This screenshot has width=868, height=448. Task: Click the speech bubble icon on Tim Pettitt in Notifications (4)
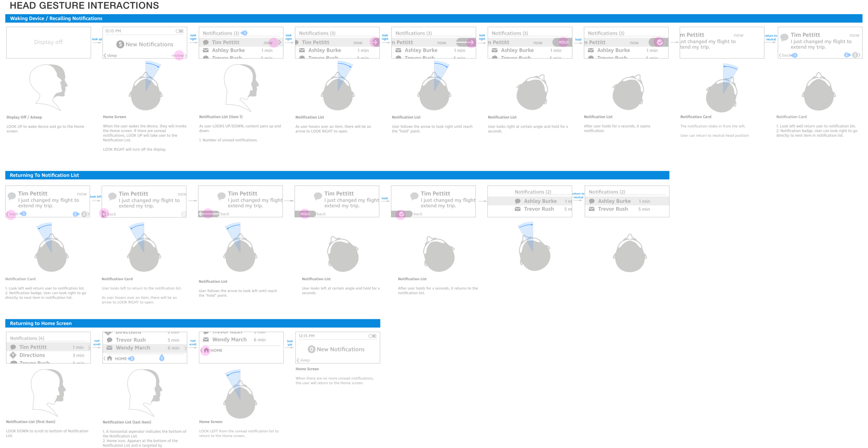[x=13, y=347]
